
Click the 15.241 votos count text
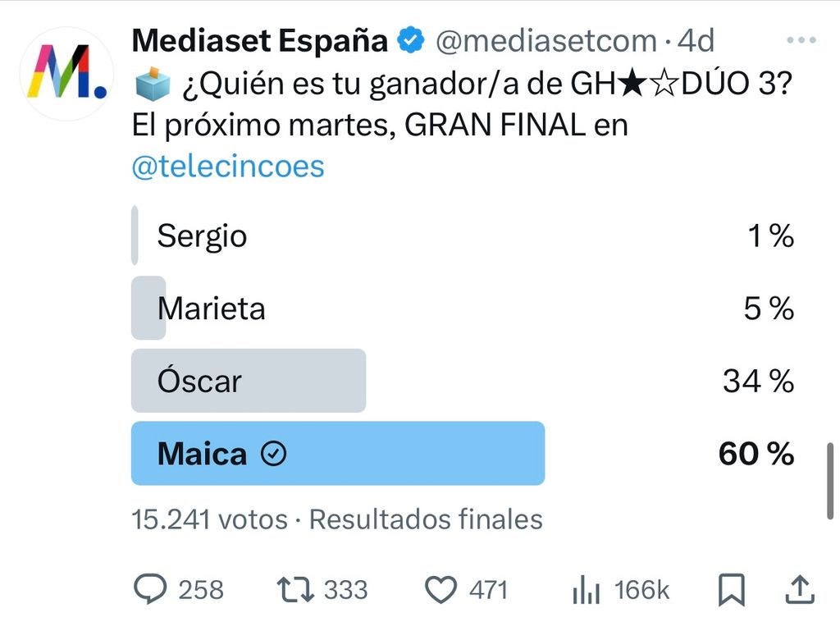[210, 519]
